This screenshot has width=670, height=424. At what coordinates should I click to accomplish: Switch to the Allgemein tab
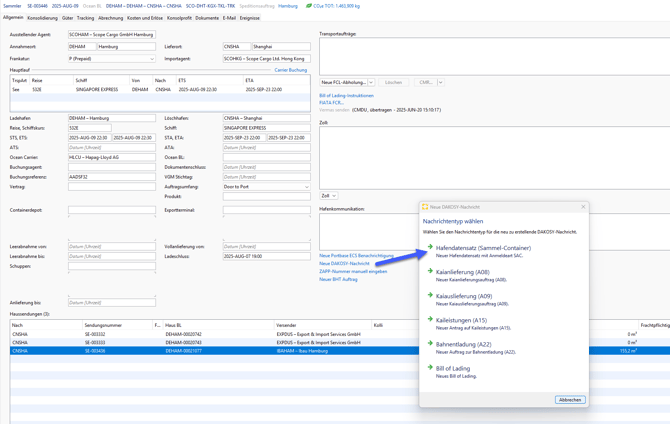pyautogui.click(x=13, y=18)
